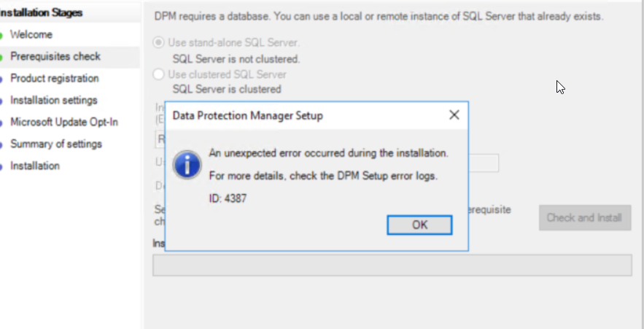This screenshot has height=329, width=644.
Task: Click the blue information icon in the dialog
Action: coord(187,164)
